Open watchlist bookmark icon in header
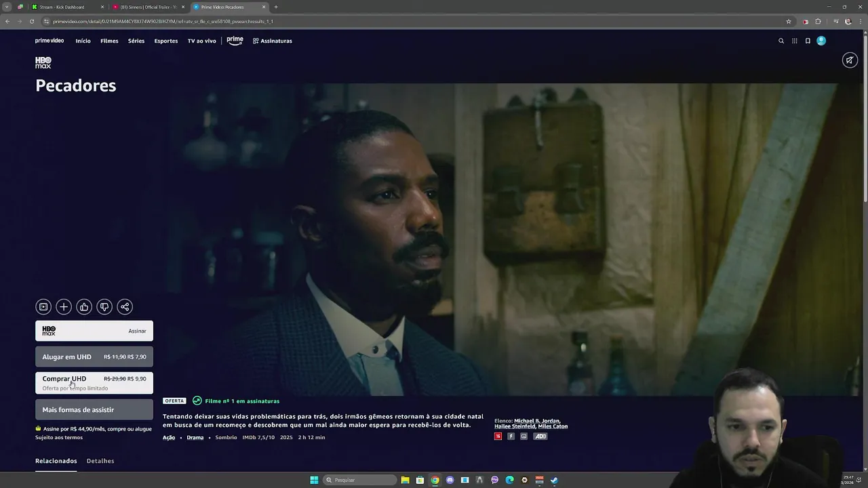868x488 pixels. click(808, 41)
